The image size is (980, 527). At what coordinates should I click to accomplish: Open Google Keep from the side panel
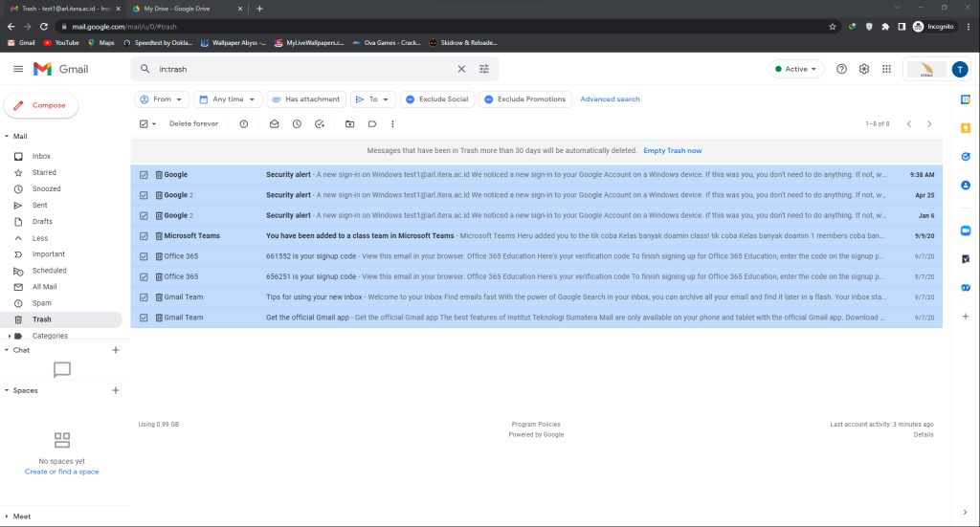[966, 127]
